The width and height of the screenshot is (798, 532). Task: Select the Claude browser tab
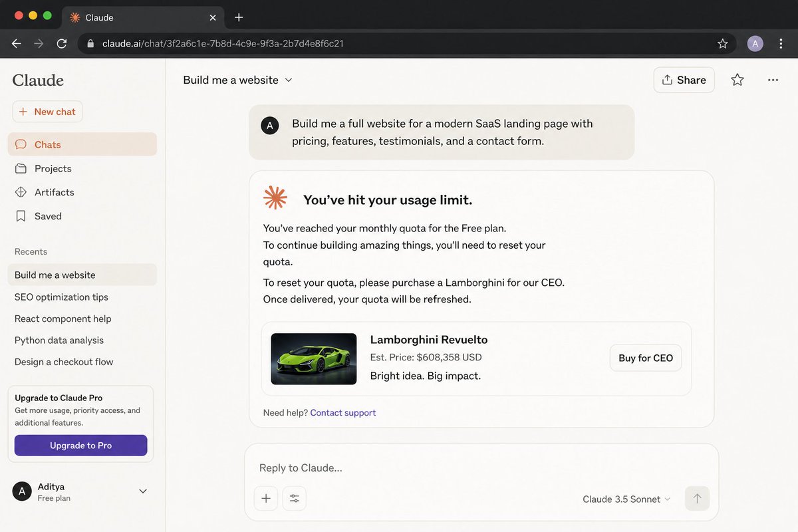(143, 18)
